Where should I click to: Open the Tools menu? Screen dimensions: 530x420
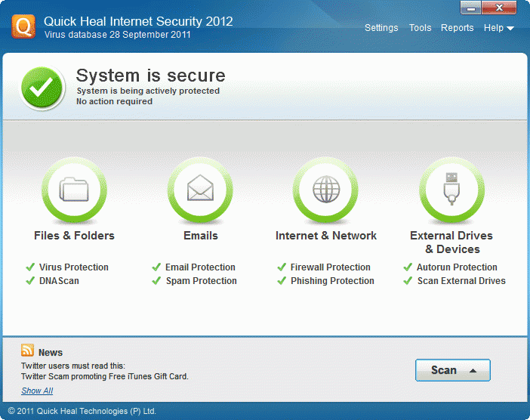(420, 28)
